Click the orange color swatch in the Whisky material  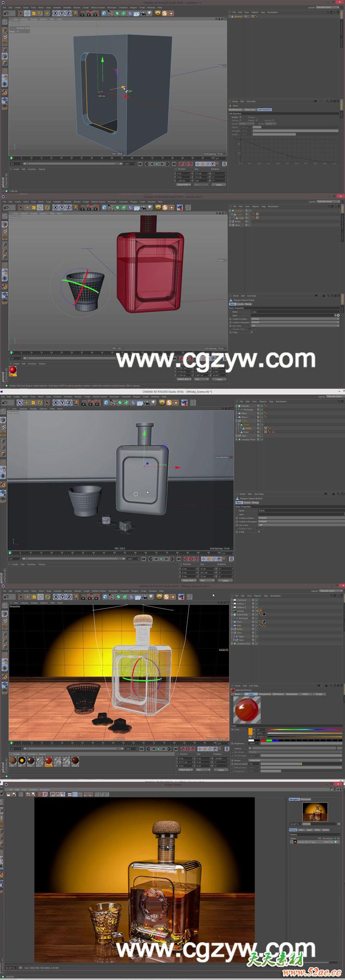250,732
